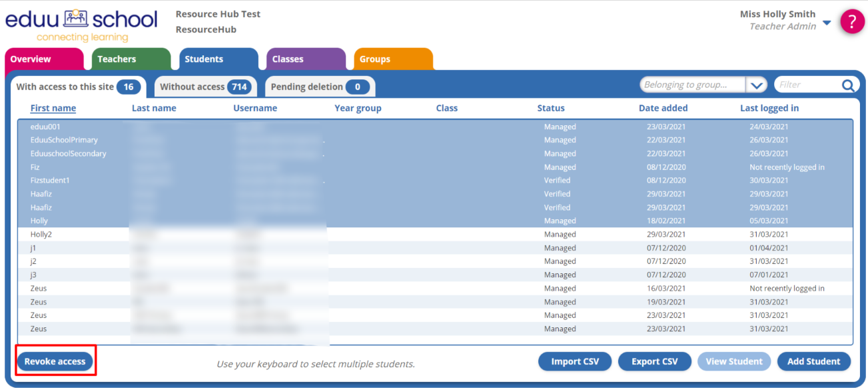Show students Without access
This screenshot has width=868, height=388.
tap(204, 87)
